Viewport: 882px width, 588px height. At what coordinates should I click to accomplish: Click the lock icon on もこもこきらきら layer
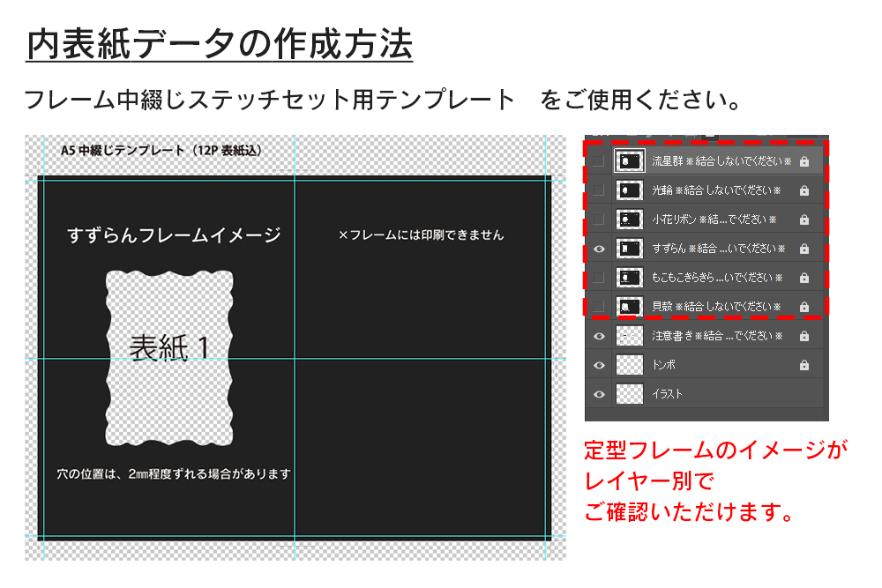[804, 278]
